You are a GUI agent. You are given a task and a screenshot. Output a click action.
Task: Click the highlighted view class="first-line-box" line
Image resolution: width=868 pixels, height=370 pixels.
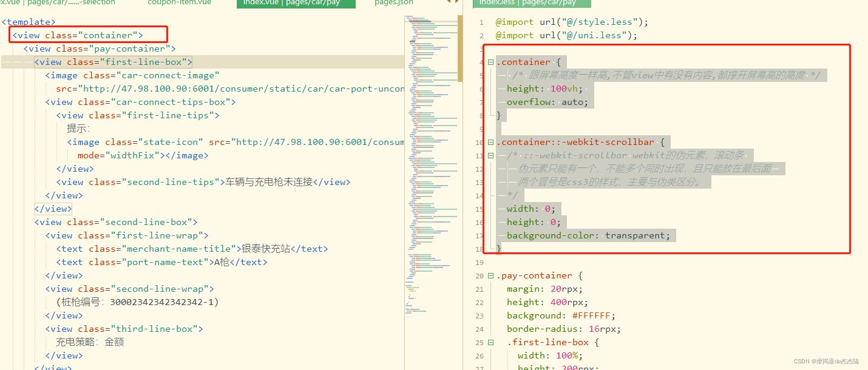point(113,62)
